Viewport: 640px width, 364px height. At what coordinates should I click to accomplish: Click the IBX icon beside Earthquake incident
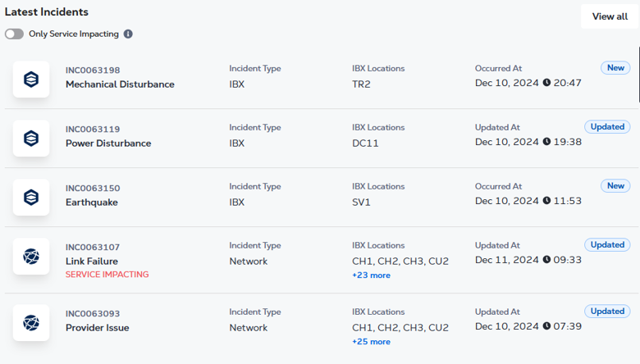point(31,198)
